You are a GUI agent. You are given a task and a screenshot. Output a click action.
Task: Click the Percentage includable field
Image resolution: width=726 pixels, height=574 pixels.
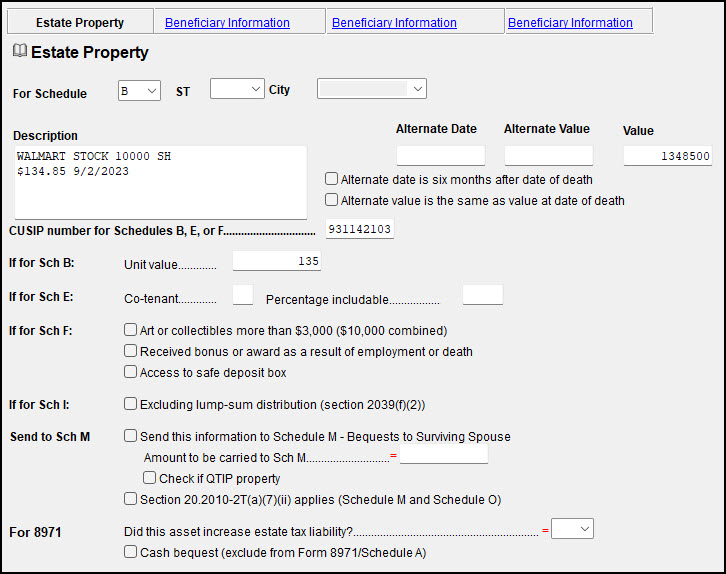click(483, 295)
